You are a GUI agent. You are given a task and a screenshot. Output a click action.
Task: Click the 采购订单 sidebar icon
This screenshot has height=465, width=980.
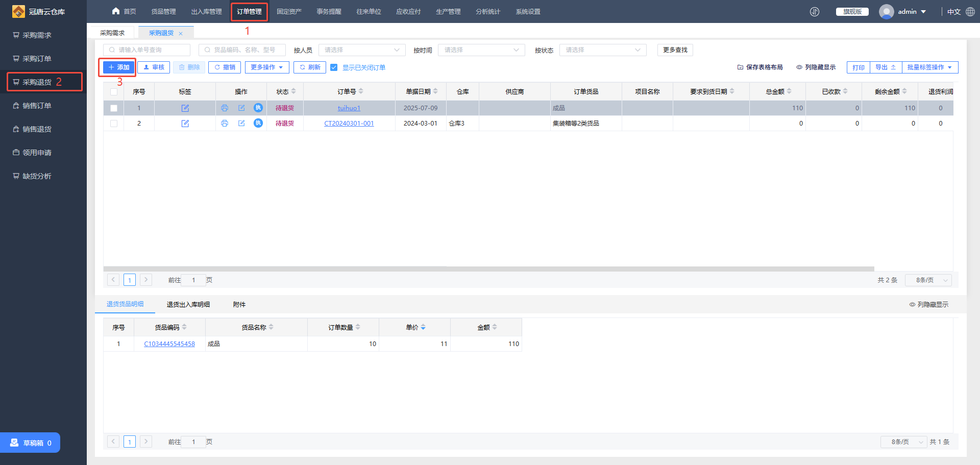click(16, 59)
